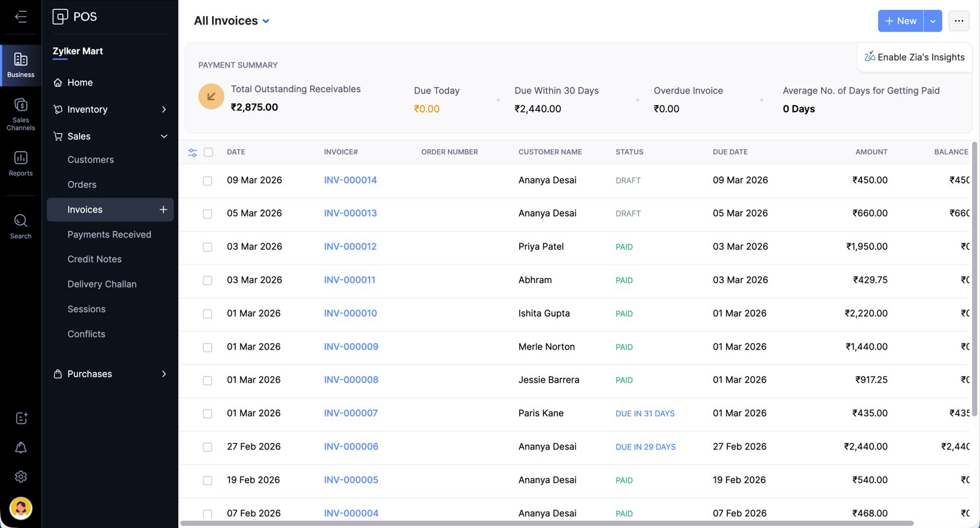980x528 pixels.
Task: Click the Search icon in the left rail
Action: 21,226
